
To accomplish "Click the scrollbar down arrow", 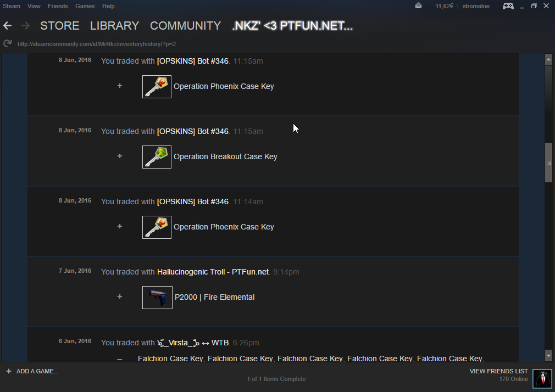I will coord(548,355).
